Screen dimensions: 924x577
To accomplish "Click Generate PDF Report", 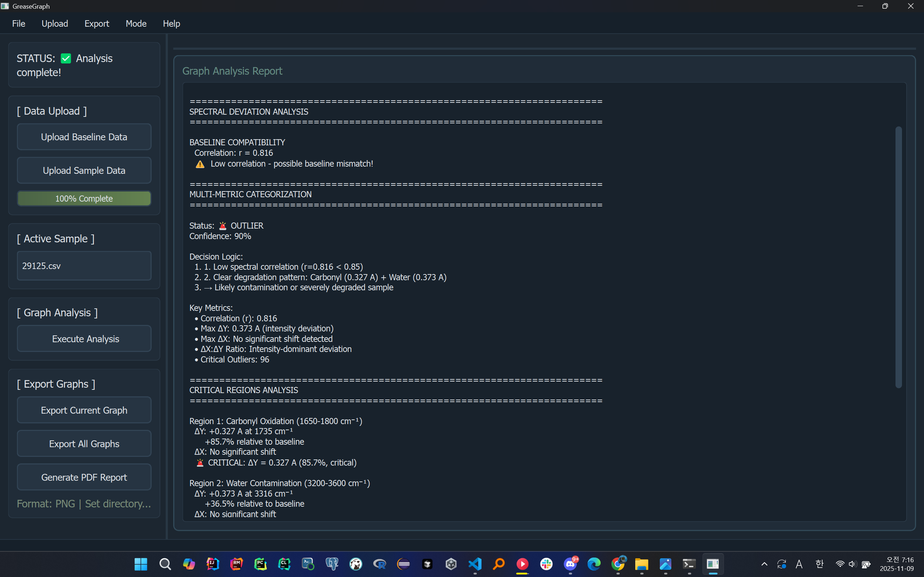I will coord(84,477).
